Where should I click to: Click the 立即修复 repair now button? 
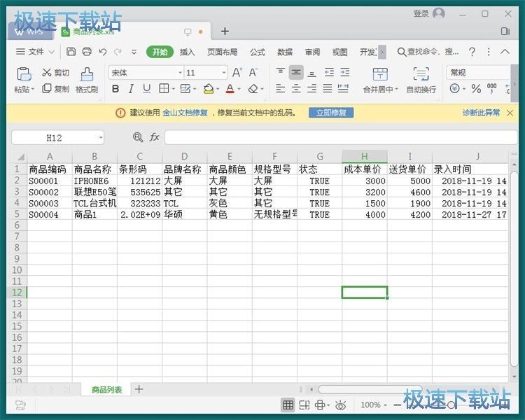point(331,113)
